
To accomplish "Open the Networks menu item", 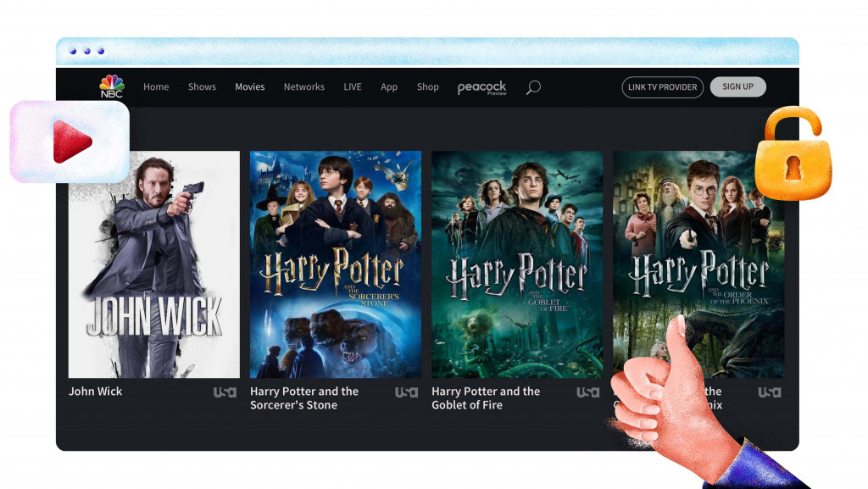I will click(304, 86).
